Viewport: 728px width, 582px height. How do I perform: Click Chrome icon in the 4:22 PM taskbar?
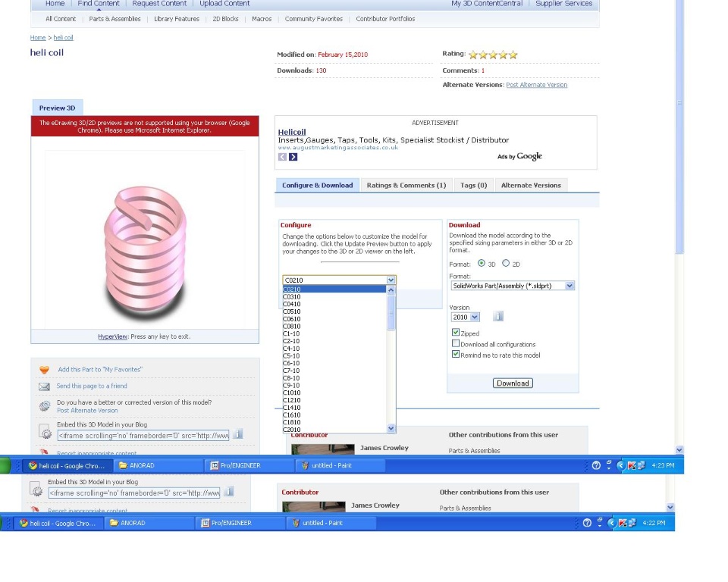24,523
